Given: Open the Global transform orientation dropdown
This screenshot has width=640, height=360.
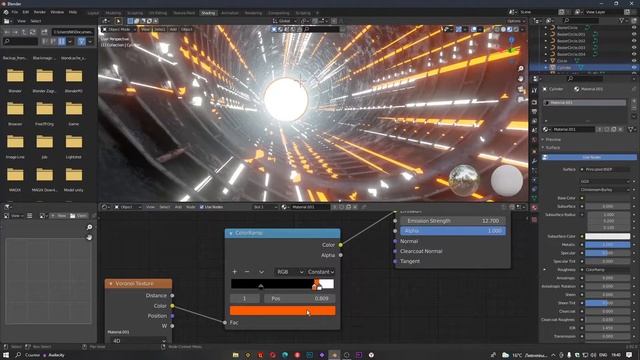Looking at the screenshot, I should [284, 21].
